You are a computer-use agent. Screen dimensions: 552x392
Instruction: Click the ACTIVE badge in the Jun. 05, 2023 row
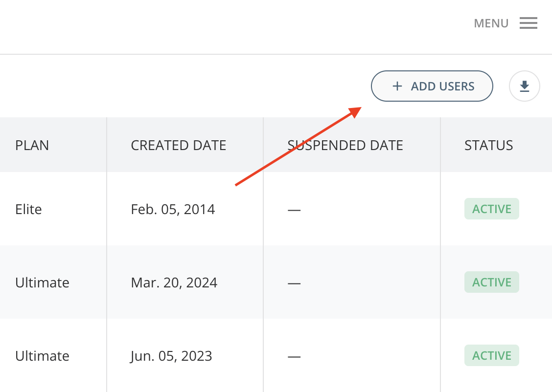pos(491,355)
